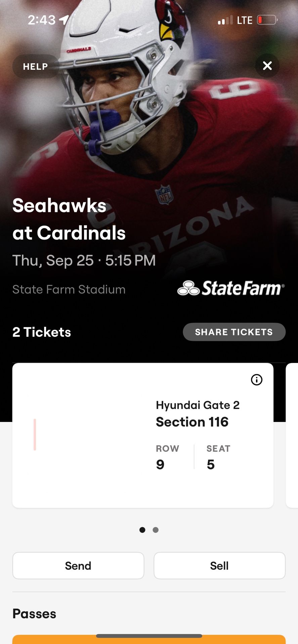Tap the State Farm Stadium venue name
This screenshot has height=644, width=298.
coord(69,289)
